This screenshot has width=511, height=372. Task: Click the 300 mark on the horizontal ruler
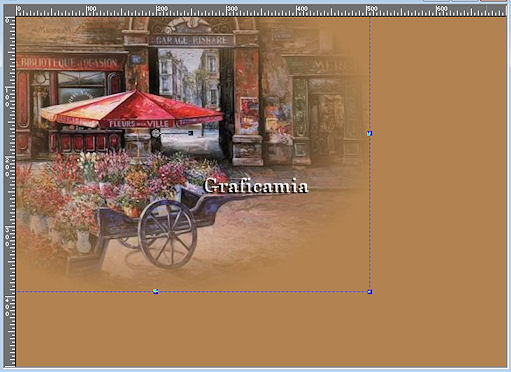point(232,8)
